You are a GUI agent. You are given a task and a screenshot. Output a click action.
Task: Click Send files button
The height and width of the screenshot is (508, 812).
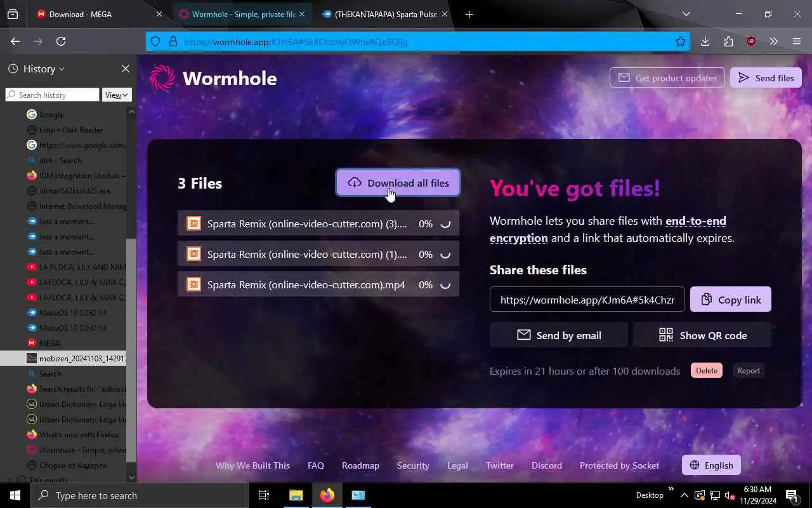(x=766, y=77)
